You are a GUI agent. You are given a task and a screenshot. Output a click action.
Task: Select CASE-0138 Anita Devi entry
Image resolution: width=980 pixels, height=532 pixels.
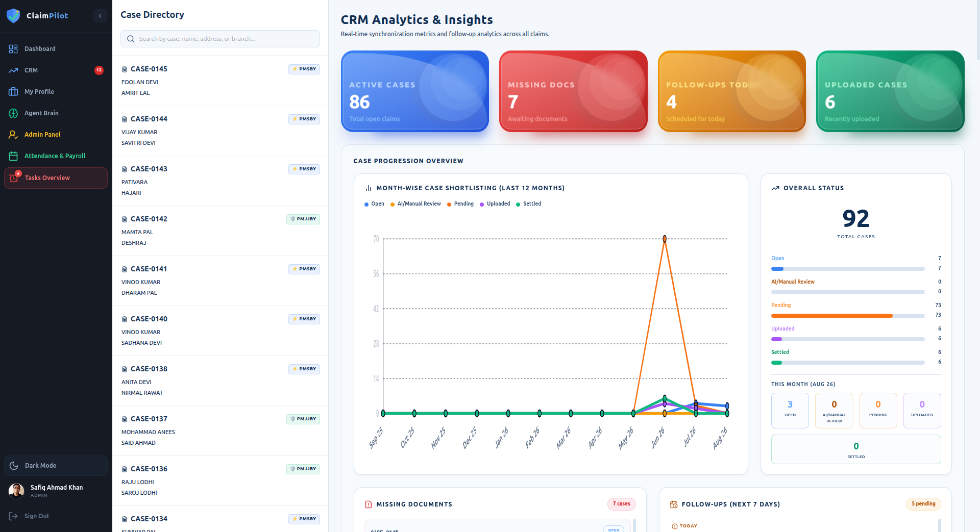pyautogui.click(x=220, y=381)
